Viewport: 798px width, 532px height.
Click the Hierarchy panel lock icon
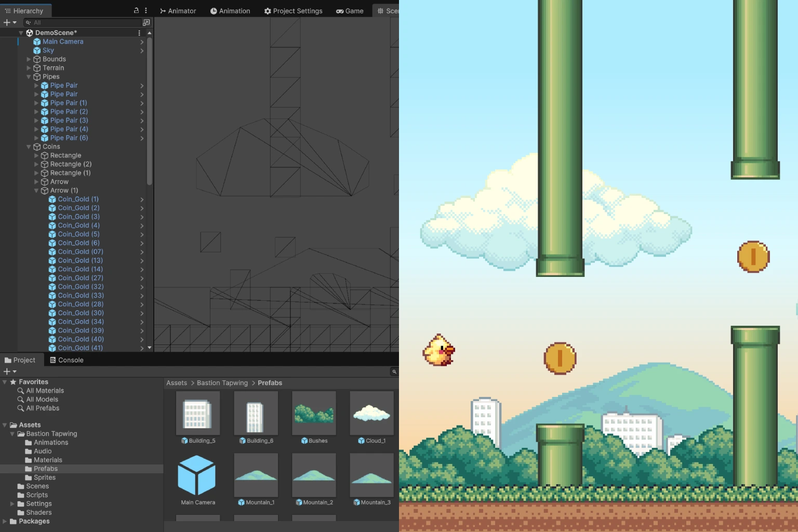click(x=136, y=10)
